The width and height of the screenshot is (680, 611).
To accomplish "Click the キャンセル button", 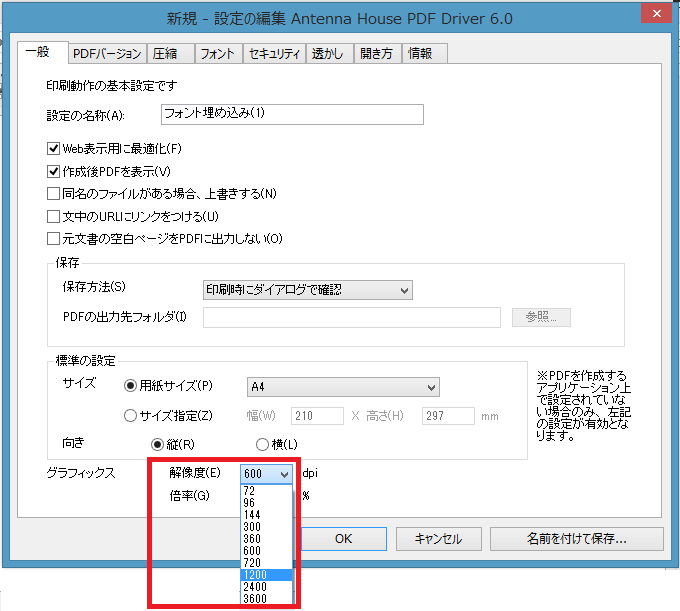I will [438, 539].
